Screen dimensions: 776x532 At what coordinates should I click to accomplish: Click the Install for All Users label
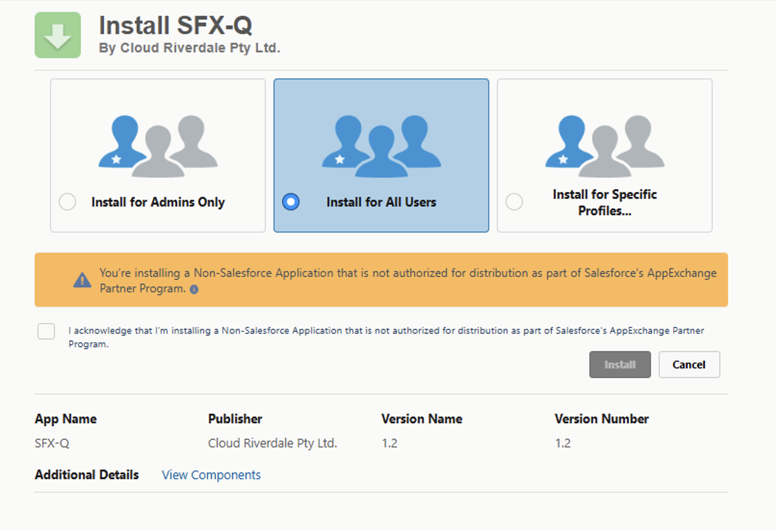tap(381, 202)
